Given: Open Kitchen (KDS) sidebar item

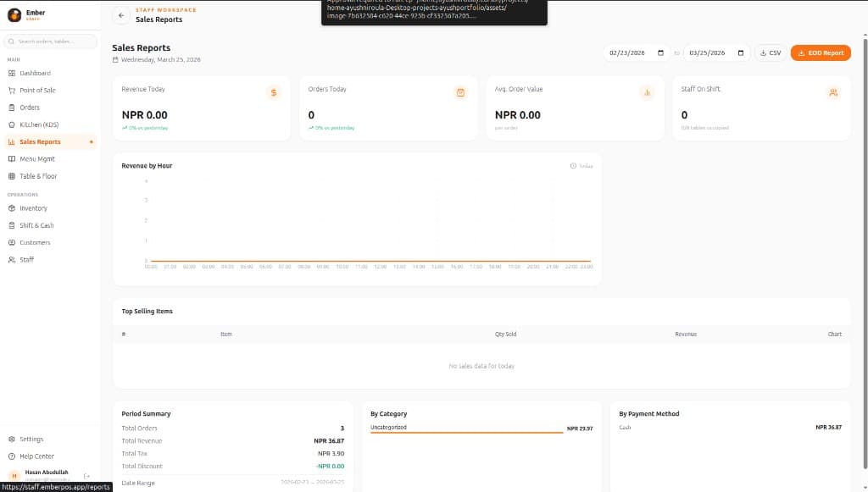Looking at the screenshot, I should (38, 124).
